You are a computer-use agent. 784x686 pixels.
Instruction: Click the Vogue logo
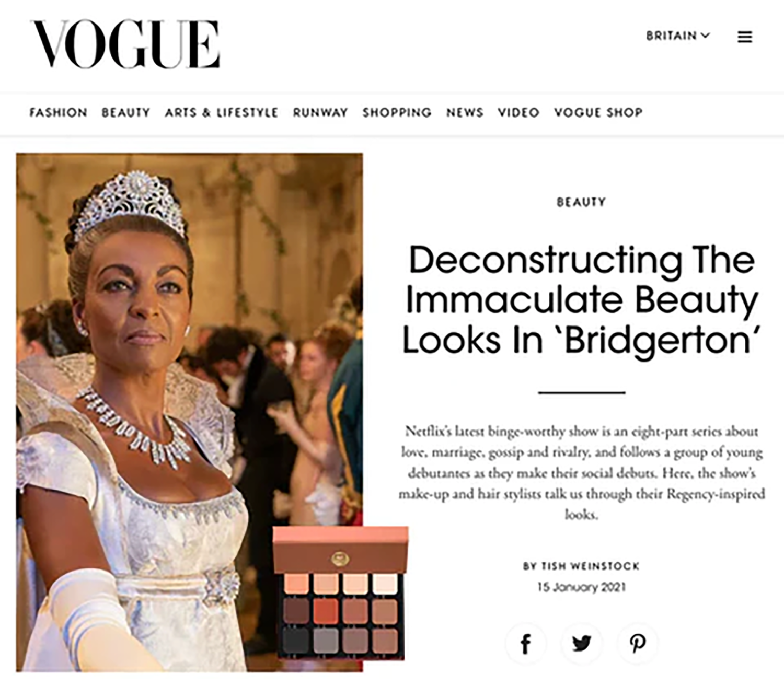[x=125, y=44]
